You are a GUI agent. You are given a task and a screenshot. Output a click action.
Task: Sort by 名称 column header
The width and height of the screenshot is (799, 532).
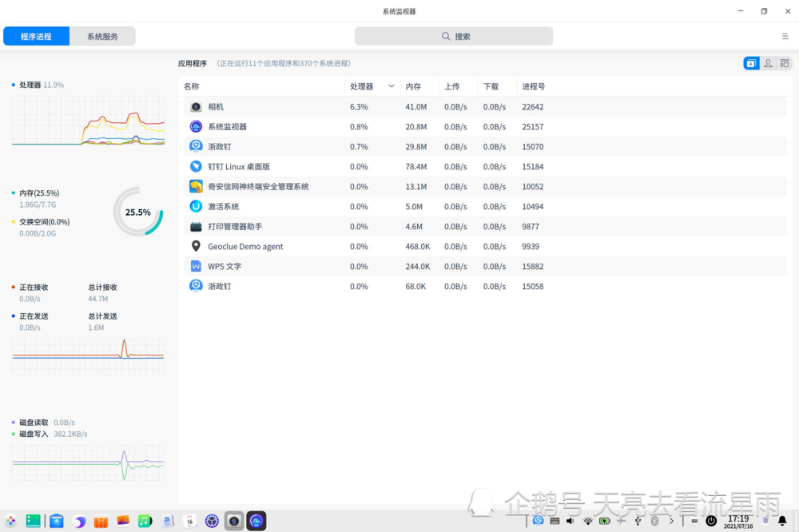[x=192, y=86]
